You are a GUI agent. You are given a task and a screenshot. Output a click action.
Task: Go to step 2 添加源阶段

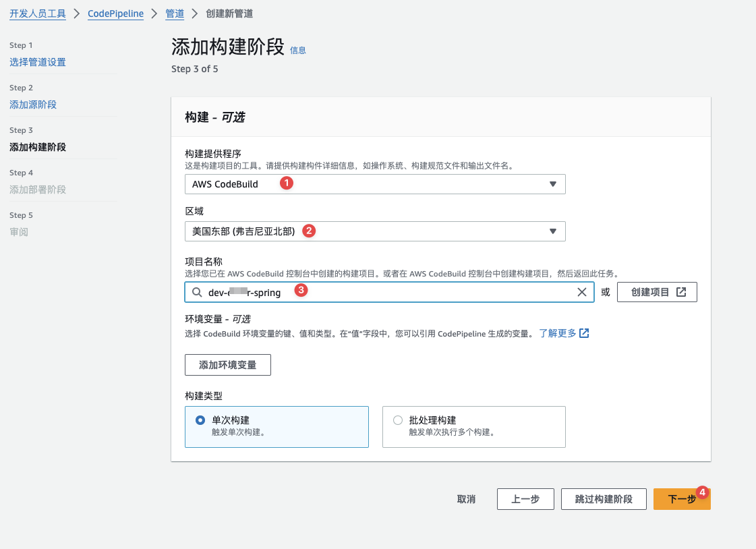tap(33, 105)
